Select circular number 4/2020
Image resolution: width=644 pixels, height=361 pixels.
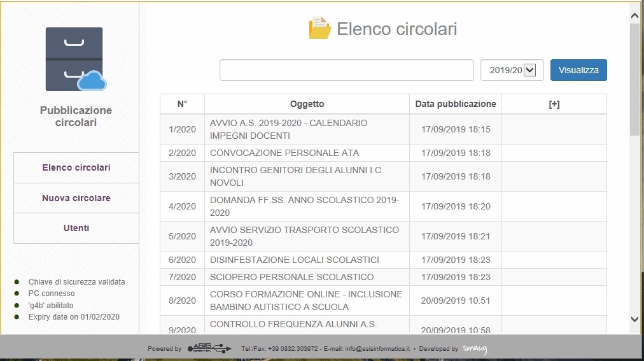(x=183, y=206)
